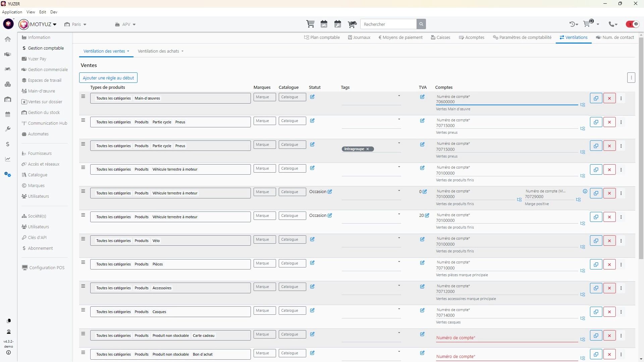Viewport: 644px width, 362px height.
Task: Remove the Intragroupe tag
Action: pyautogui.click(x=368, y=149)
